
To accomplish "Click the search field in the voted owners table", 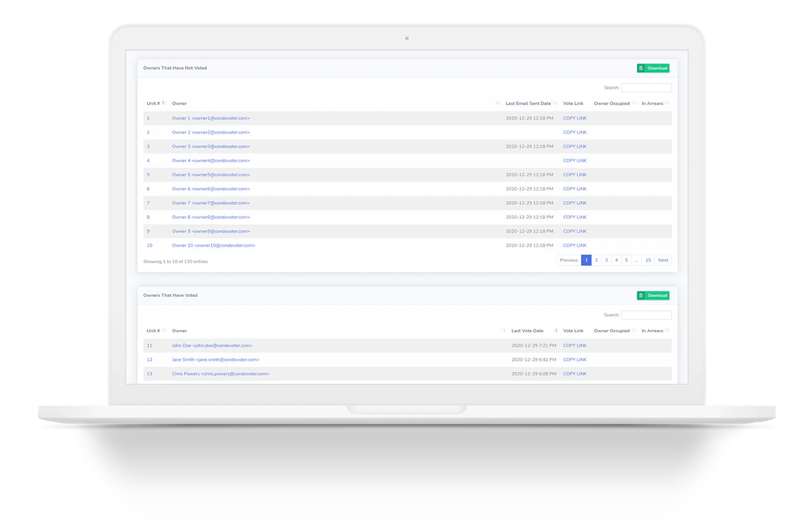I will point(647,315).
